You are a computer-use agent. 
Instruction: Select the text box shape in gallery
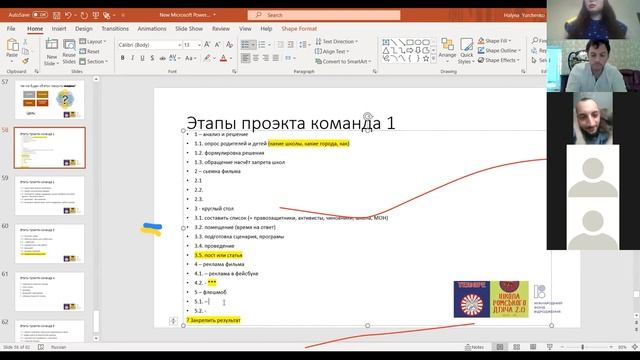tap(386, 42)
